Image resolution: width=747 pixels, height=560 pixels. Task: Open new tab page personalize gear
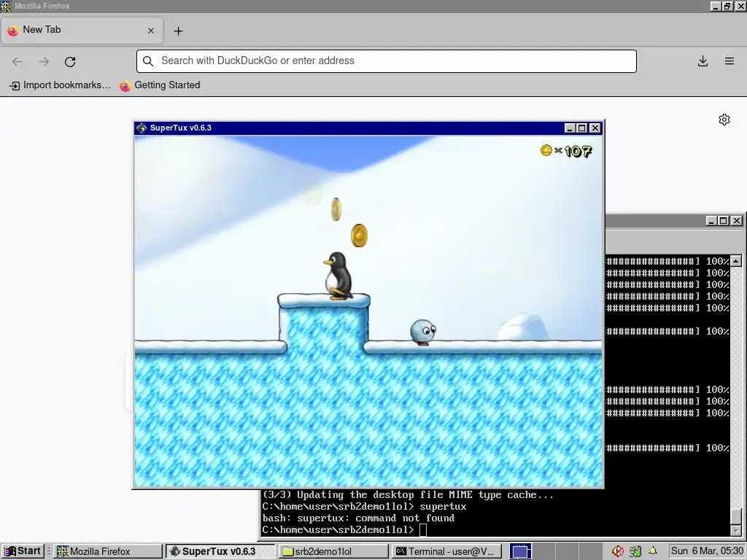(724, 120)
